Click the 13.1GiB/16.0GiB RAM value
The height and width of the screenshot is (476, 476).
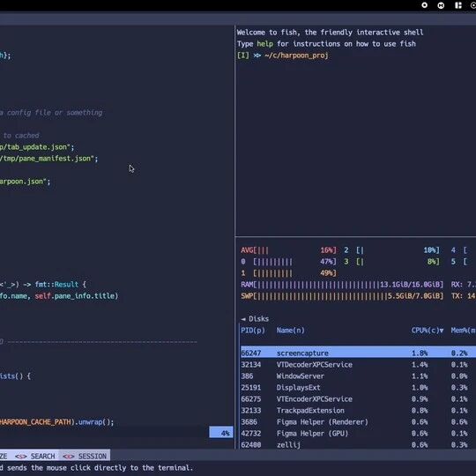[x=410, y=285]
